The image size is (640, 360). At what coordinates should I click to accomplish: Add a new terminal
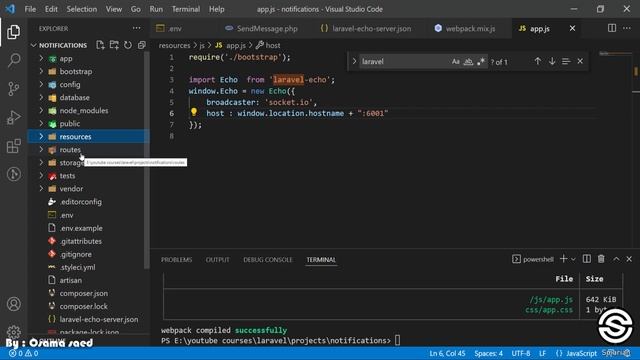(563, 259)
